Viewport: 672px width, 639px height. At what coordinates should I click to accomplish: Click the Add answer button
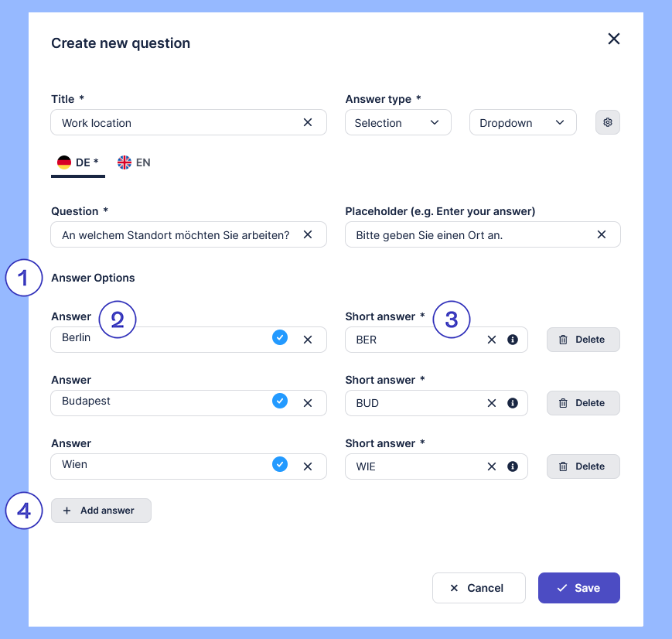tap(101, 511)
